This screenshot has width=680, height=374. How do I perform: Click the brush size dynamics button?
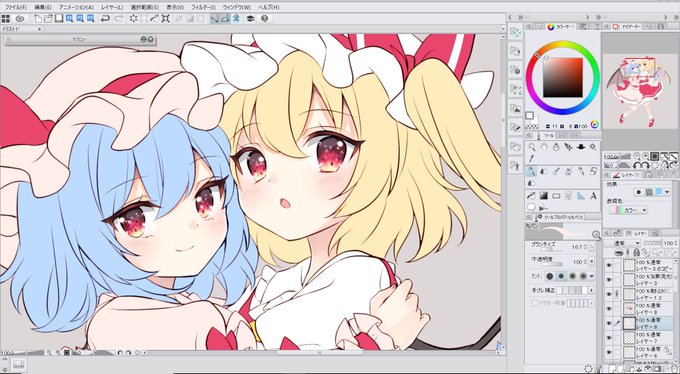(592, 247)
